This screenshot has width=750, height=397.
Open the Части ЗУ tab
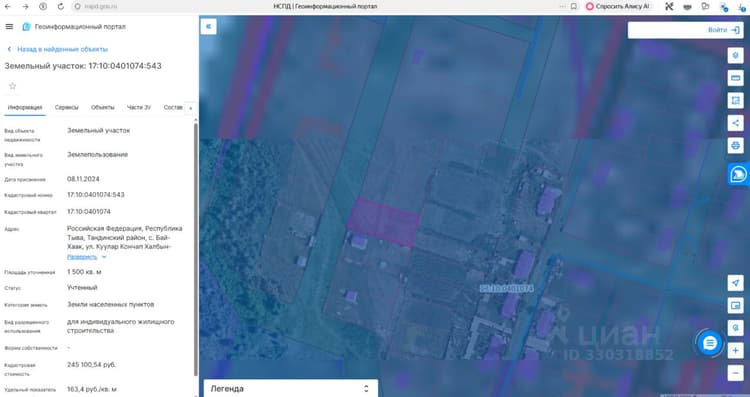(x=139, y=108)
